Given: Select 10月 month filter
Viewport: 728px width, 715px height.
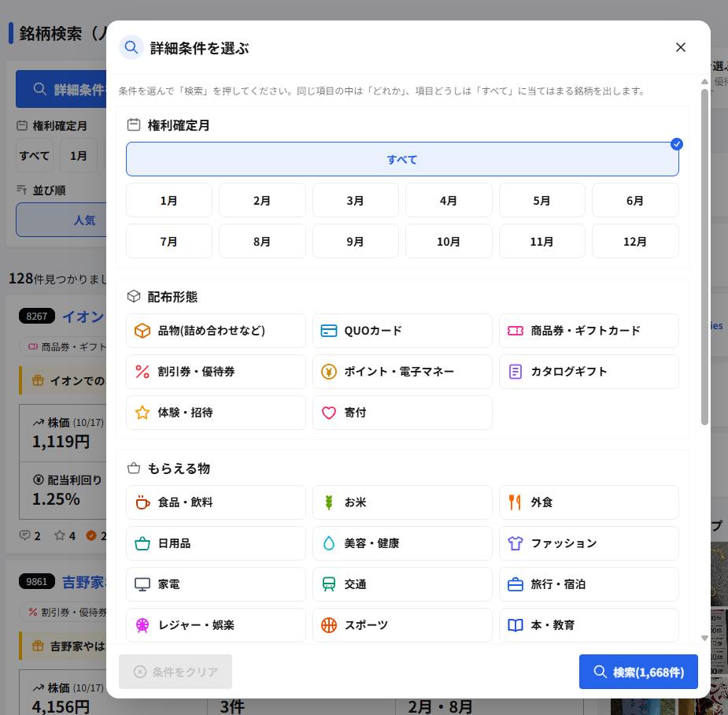Looking at the screenshot, I should tap(449, 241).
